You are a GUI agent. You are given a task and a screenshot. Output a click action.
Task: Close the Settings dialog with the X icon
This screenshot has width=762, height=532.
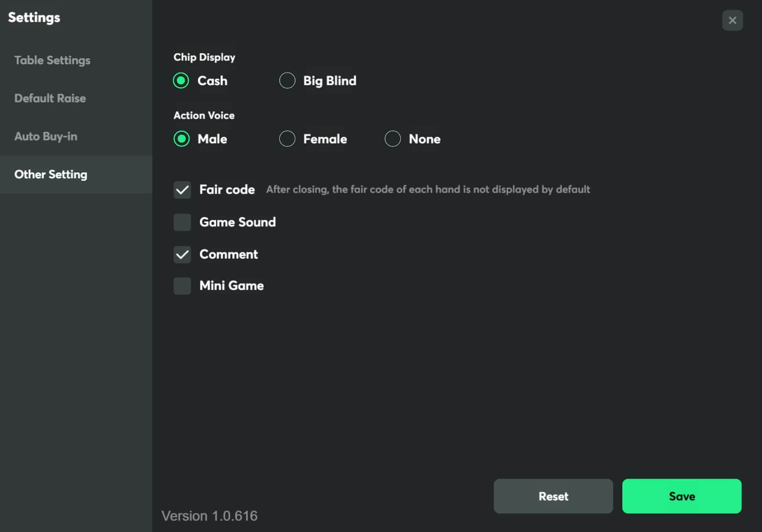click(x=732, y=21)
